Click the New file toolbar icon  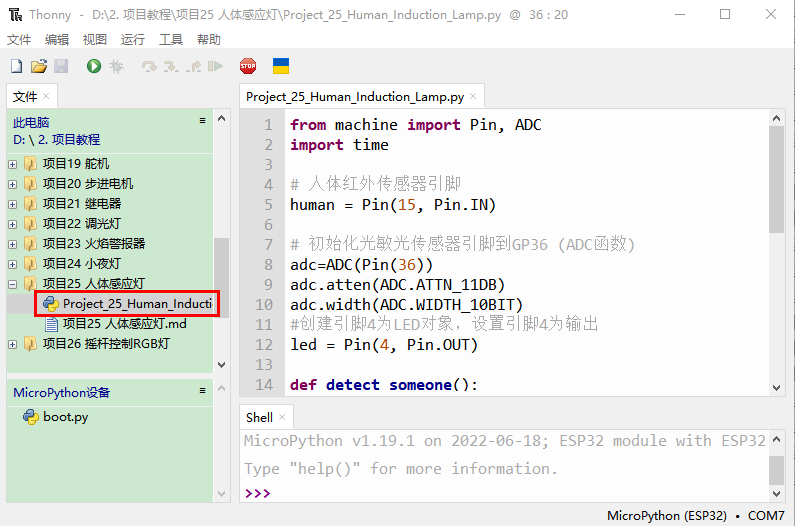click(x=16, y=66)
